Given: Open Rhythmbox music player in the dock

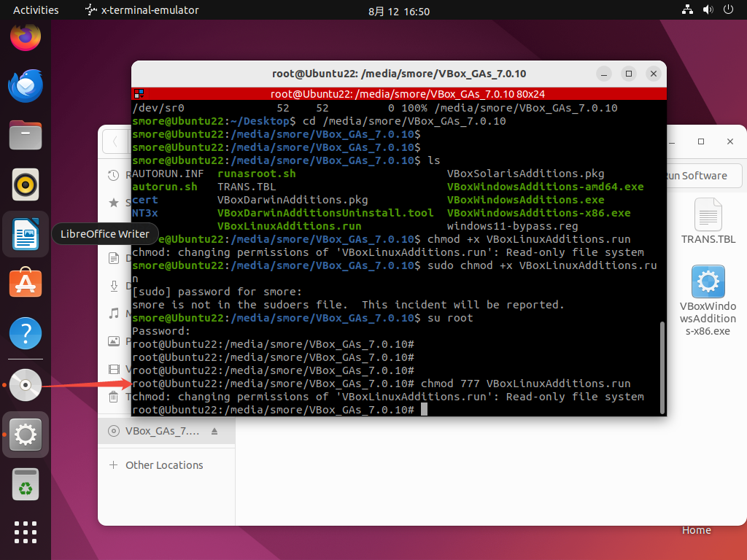Looking at the screenshot, I should (26, 184).
